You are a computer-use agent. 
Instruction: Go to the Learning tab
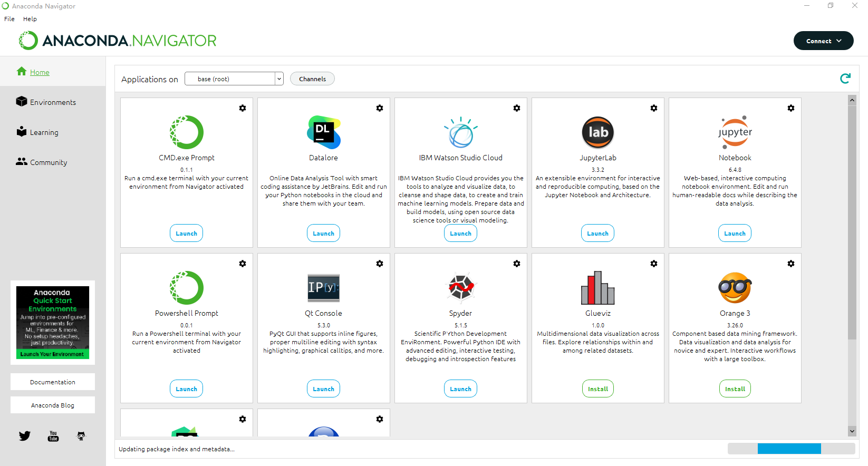(x=44, y=132)
